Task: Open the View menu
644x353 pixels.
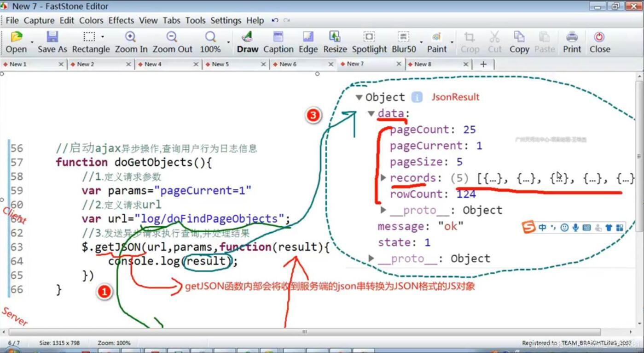Action: pyautogui.click(x=148, y=20)
